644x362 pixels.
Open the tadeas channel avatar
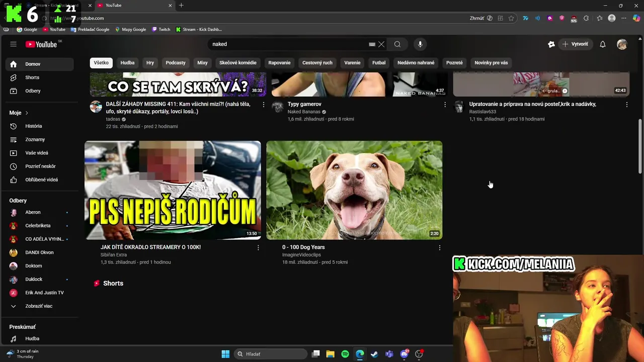coord(96,107)
